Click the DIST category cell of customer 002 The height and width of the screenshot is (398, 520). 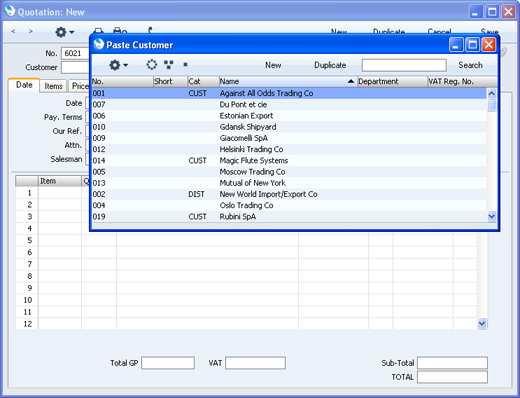click(196, 194)
